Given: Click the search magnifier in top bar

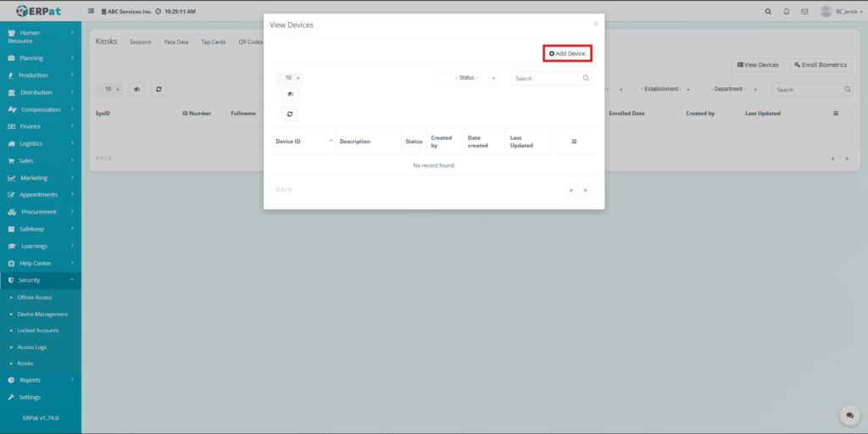Looking at the screenshot, I should click(768, 12).
